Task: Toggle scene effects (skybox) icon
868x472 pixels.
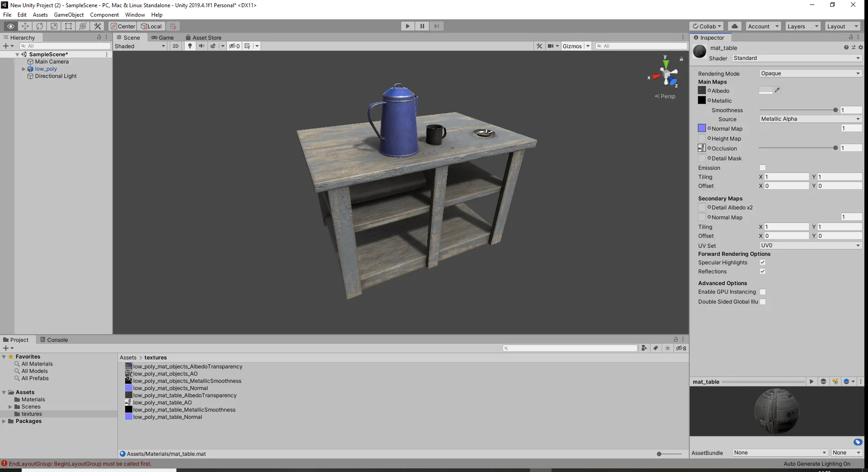Action: click(213, 46)
